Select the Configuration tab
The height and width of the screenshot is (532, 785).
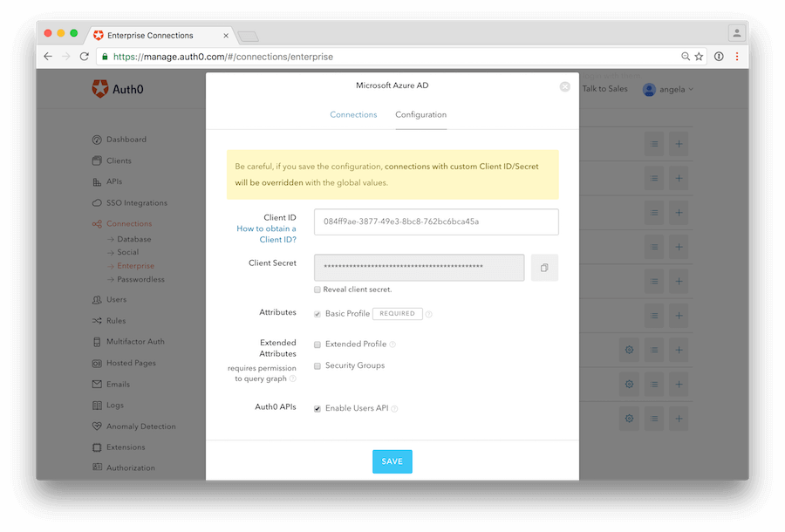point(421,114)
